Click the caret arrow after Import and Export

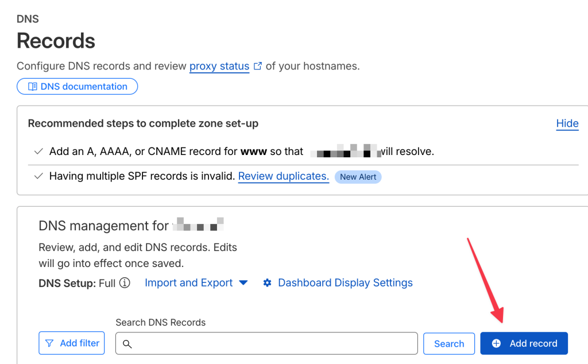[243, 283]
